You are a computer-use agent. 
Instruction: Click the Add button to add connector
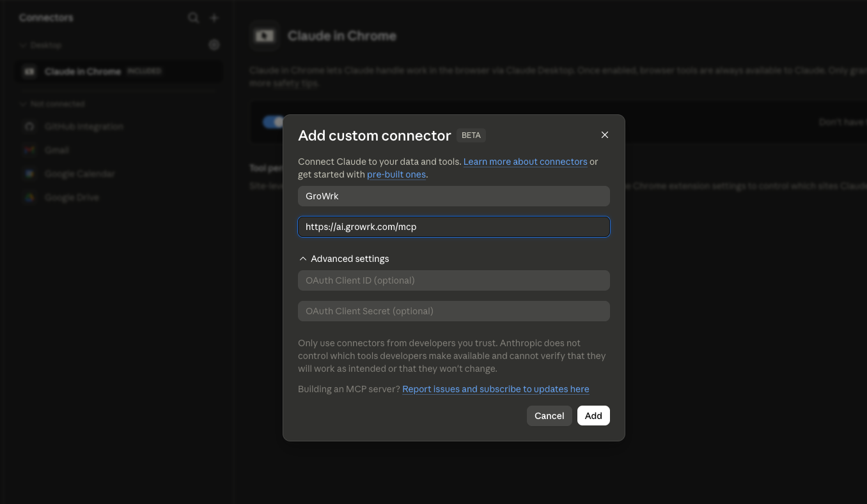(x=593, y=416)
